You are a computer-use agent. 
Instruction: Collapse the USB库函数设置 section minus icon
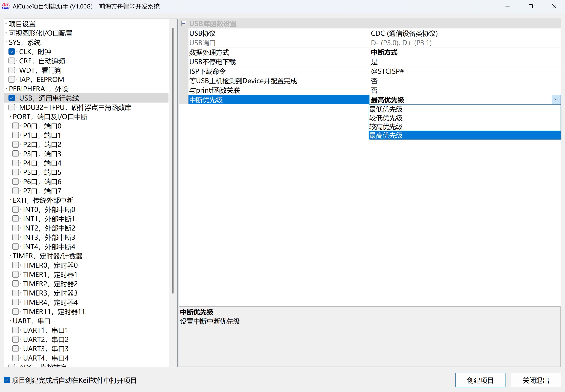pos(183,24)
